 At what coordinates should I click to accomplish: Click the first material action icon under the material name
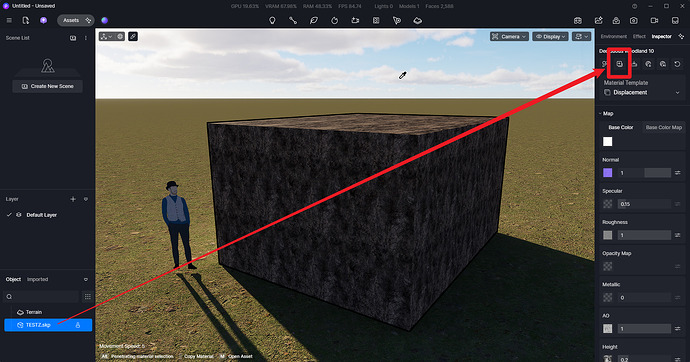coord(605,64)
